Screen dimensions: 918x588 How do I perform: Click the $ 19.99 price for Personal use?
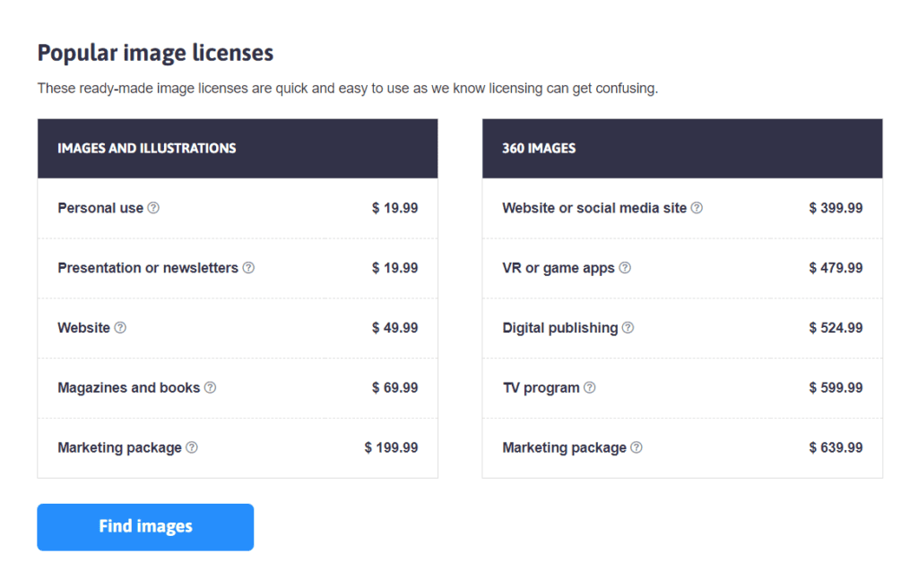click(x=395, y=208)
